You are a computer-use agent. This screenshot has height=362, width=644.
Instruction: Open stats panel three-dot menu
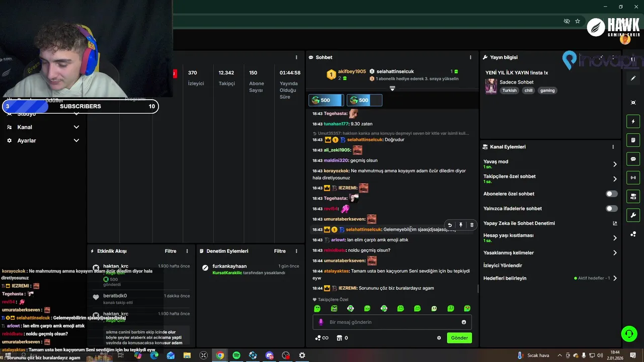click(x=296, y=57)
